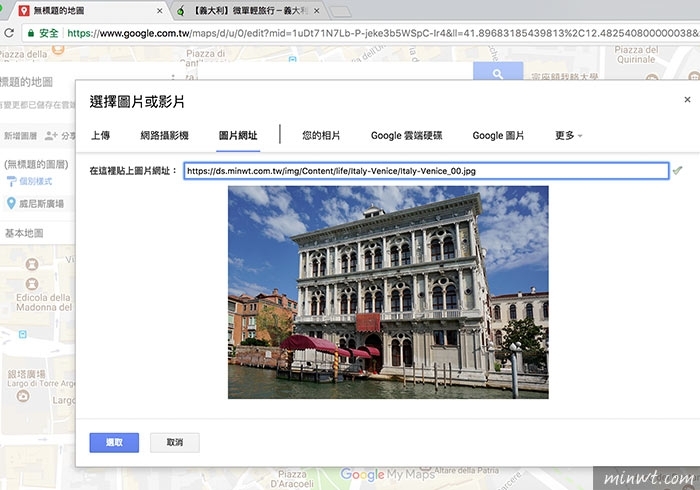700x490 pixels.
Task: Close the 無標題的地圖 browser tab
Action: (161, 10)
